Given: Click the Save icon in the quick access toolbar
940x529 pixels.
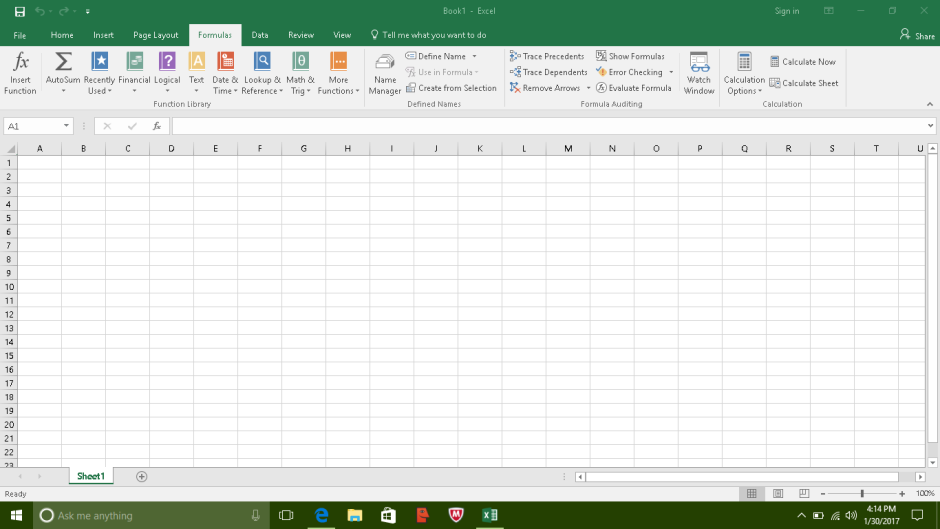Looking at the screenshot, I should pyautogui.click(x=20, y=11).
